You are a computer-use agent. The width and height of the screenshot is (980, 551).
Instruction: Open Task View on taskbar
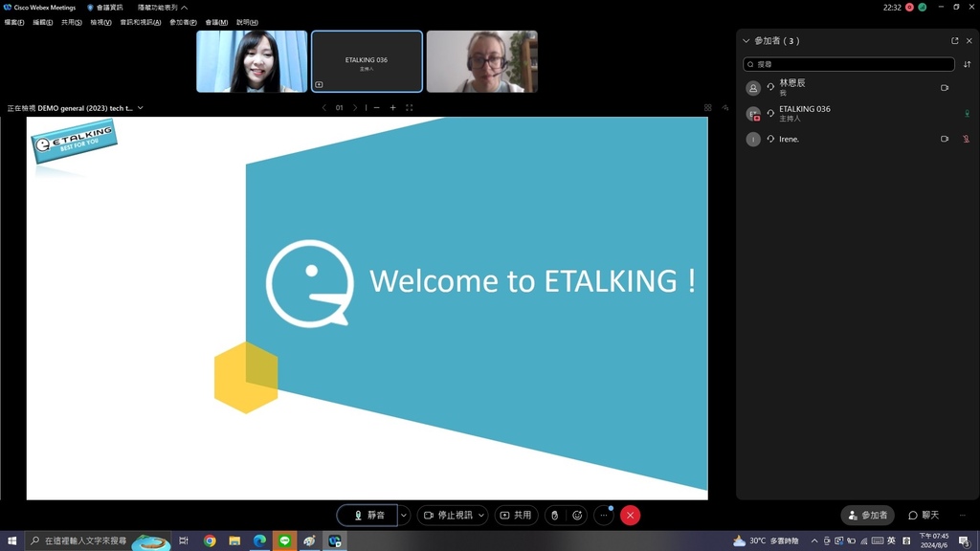pyautogui.click(x=184, y=541)
